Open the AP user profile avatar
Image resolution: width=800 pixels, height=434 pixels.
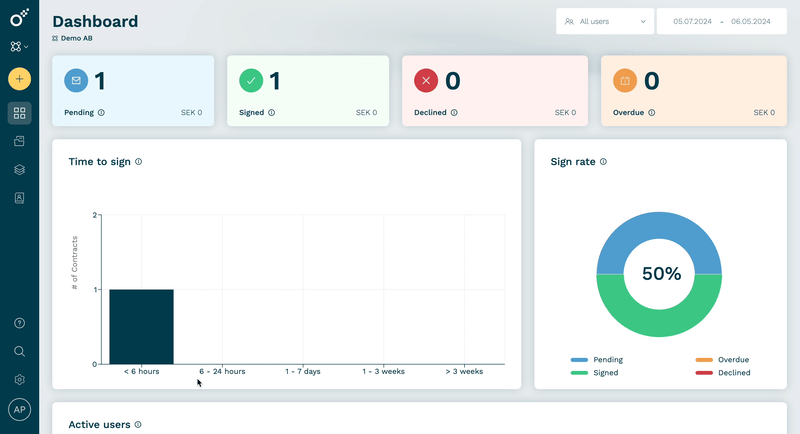click(x=19, y=410)
